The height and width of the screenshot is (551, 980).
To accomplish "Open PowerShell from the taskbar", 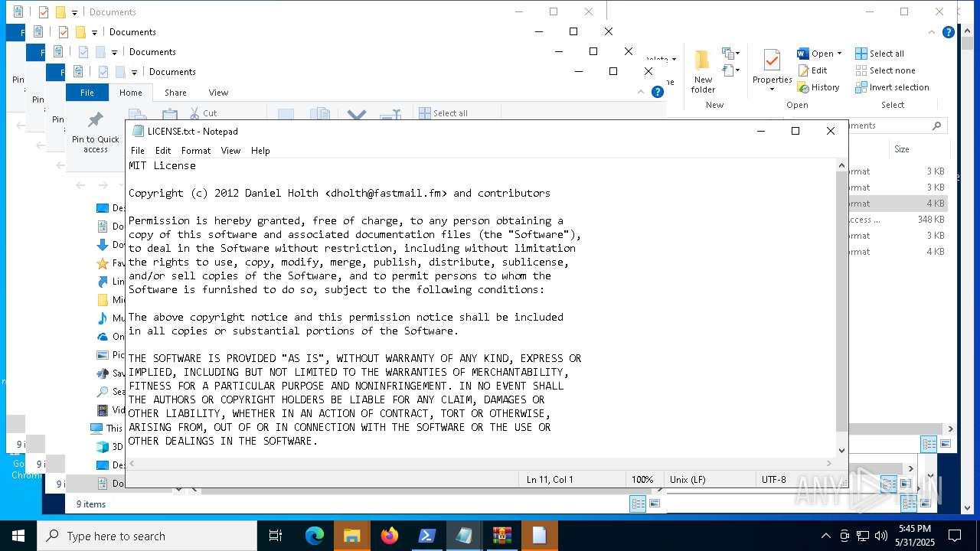I will 427,536.
